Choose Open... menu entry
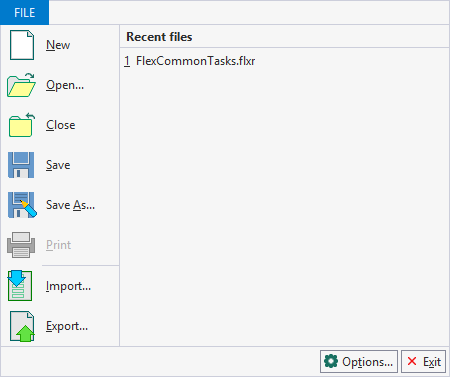The width and height of the screenshot is (450, 377). [x=65, y=85]
